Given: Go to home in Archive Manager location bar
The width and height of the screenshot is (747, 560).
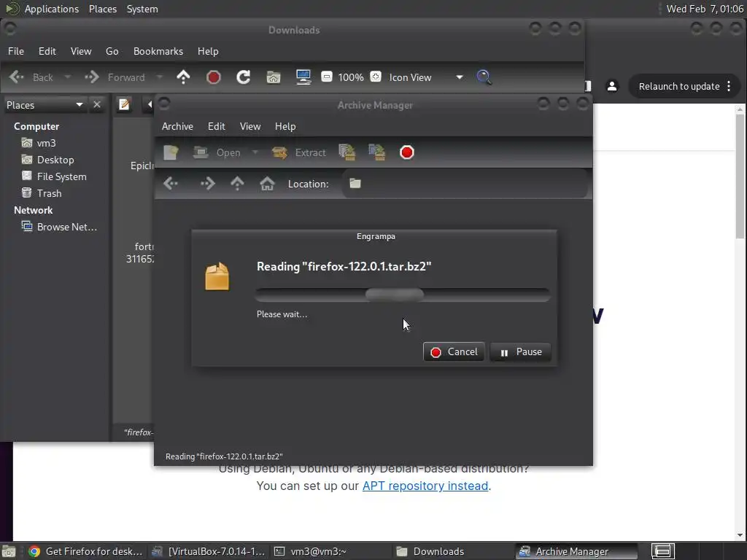Looking at the screenshot, I should [267, 183].
